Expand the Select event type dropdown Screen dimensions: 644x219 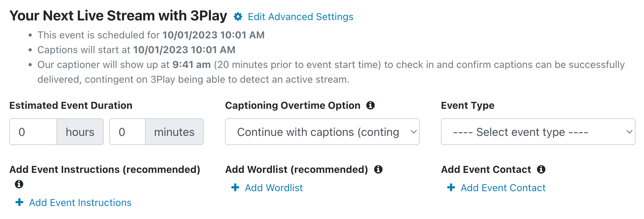click(x=538, y=132)
